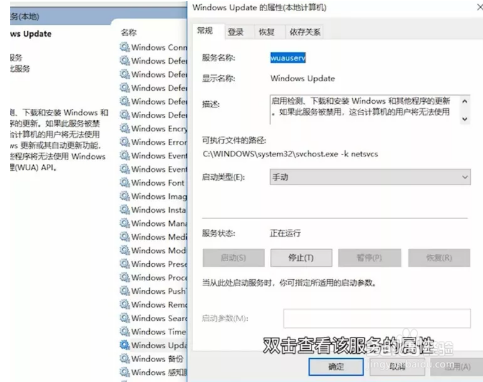Screen dimensions: 483x382
Task: Click the Windows Imag service gear icon
Action: tap(125, 196)
